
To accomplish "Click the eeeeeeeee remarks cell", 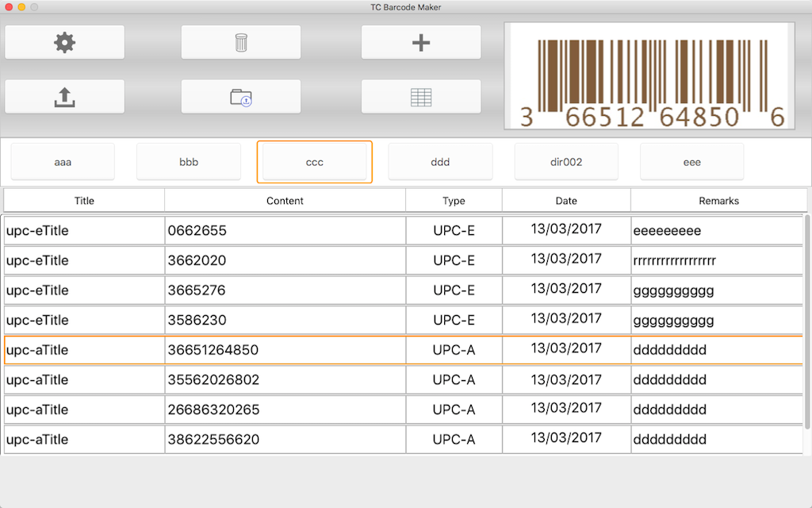I will 717,230.
